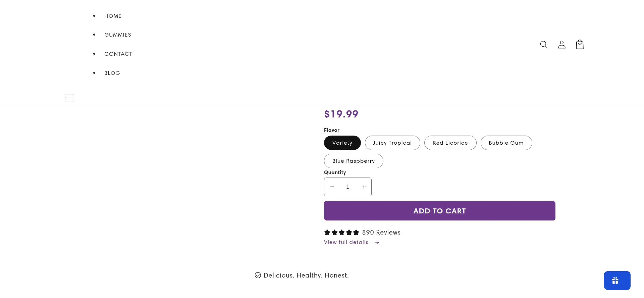Image resolution: width=644 pixels, height=298 pixels.
Task: Open the GUMMIES menu item
Action: [117, 35]
